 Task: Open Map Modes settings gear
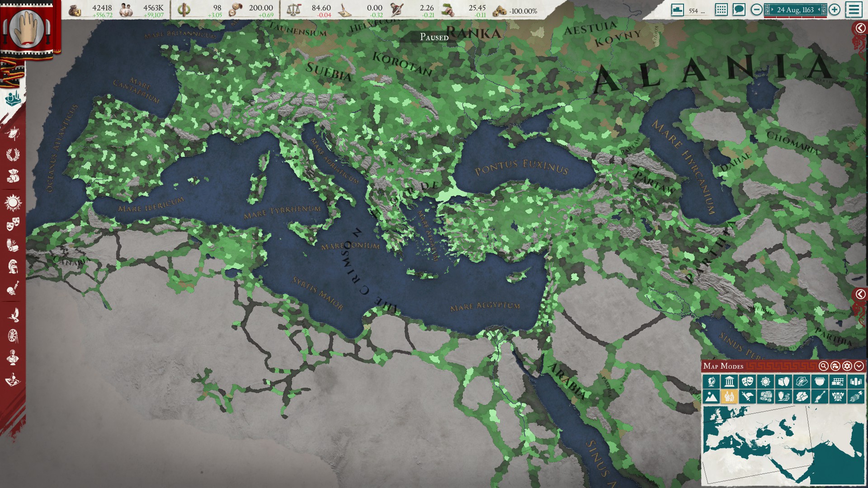(x=847, y=366)
